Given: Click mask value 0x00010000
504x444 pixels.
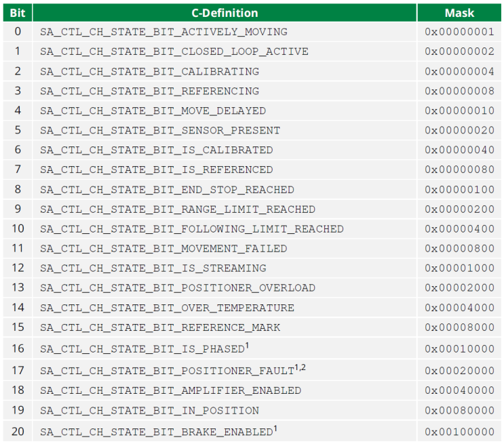Looking at the screenshot, I should pos(459,348).
